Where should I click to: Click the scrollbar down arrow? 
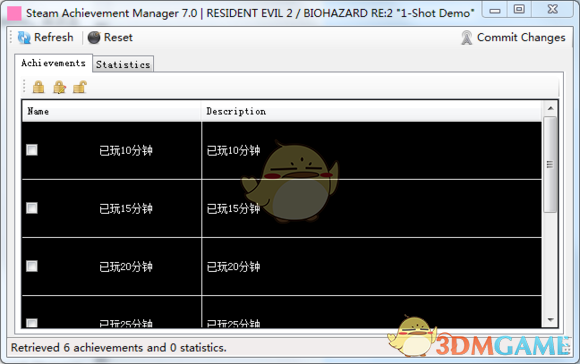click(550, 320)
